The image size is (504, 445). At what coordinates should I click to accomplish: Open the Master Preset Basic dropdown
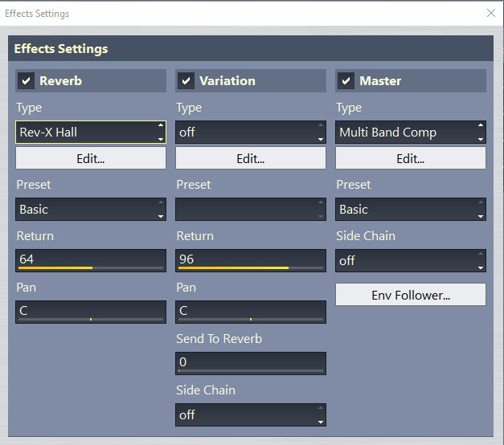click(x=411, y=209)
